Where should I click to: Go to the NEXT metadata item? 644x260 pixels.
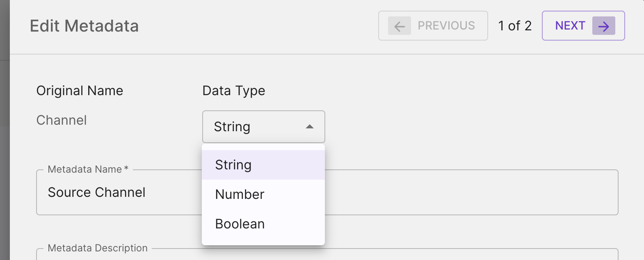pos(570,26)
